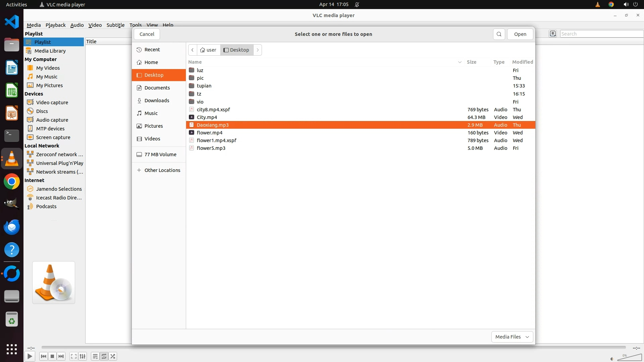This screenshot has width=644, height=362.
Task: Toggle loop/repeat mode button
Action: tap(104, 356)
